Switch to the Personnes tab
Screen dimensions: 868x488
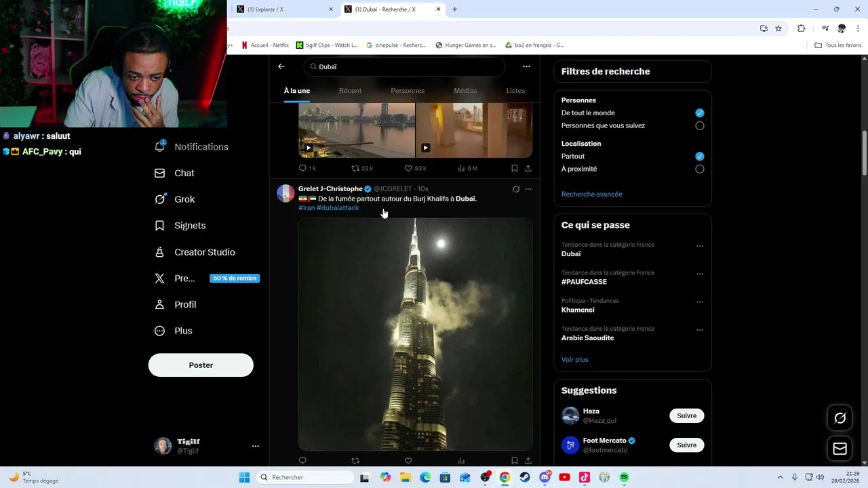pos(408,91)
